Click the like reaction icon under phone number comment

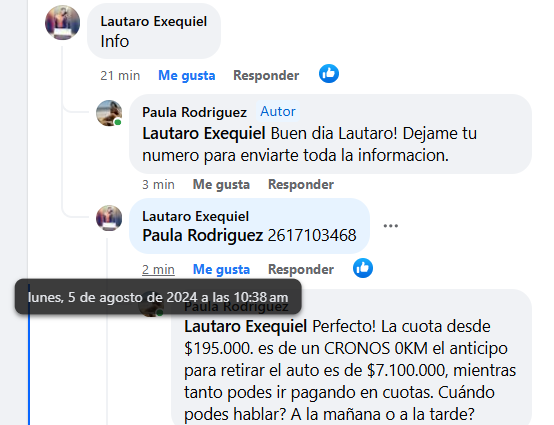click(363, 268)
